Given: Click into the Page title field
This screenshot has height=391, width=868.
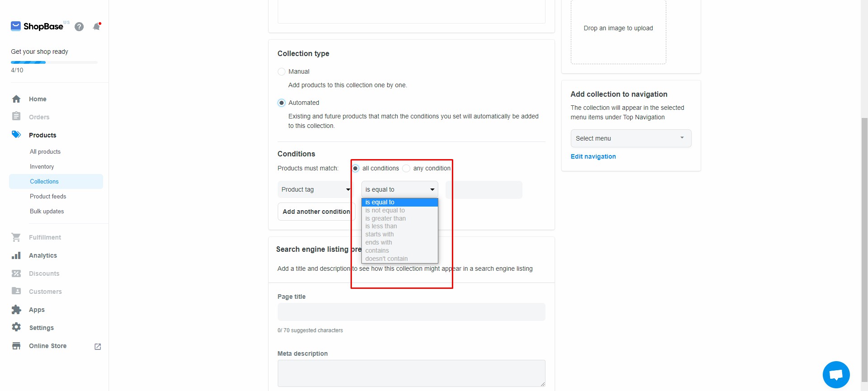Looking at the screenshot, I should coord(411,312).
